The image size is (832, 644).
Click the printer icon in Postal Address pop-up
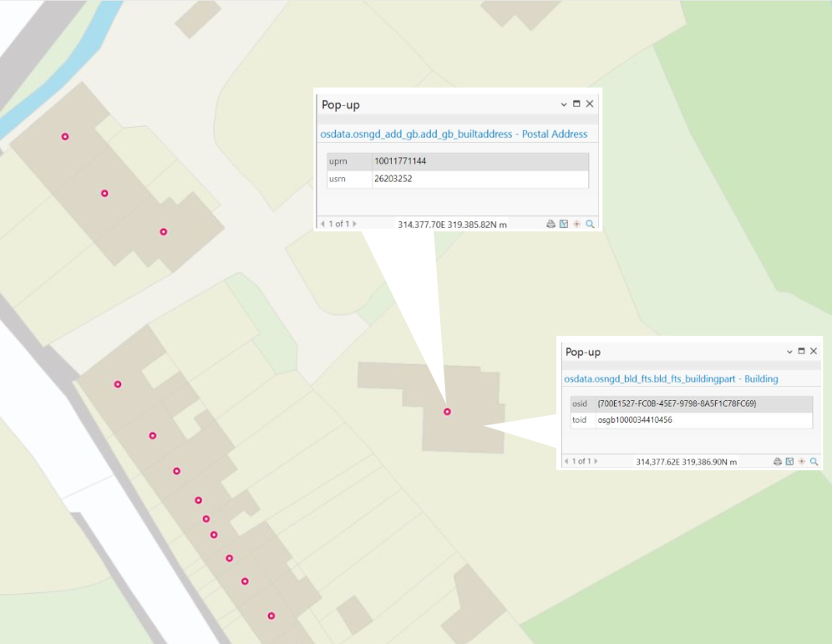550,224
